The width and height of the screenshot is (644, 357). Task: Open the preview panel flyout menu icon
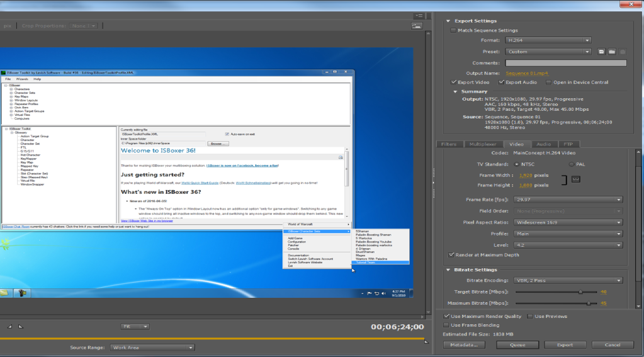coord(419,16)
